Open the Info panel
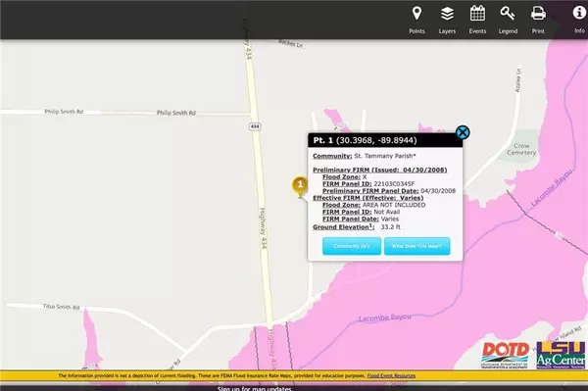The image size is (588, 391). (579, 20)
